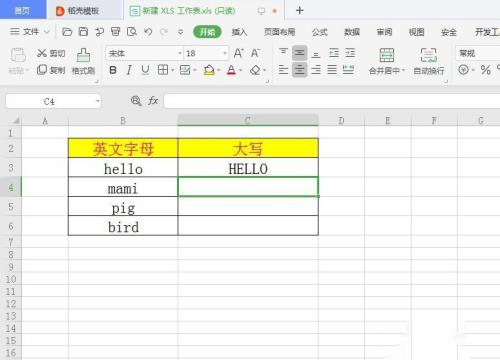Screen dimensions: 500x360
Task: Open the Insert ribbon tab
Action: (239, 32)
